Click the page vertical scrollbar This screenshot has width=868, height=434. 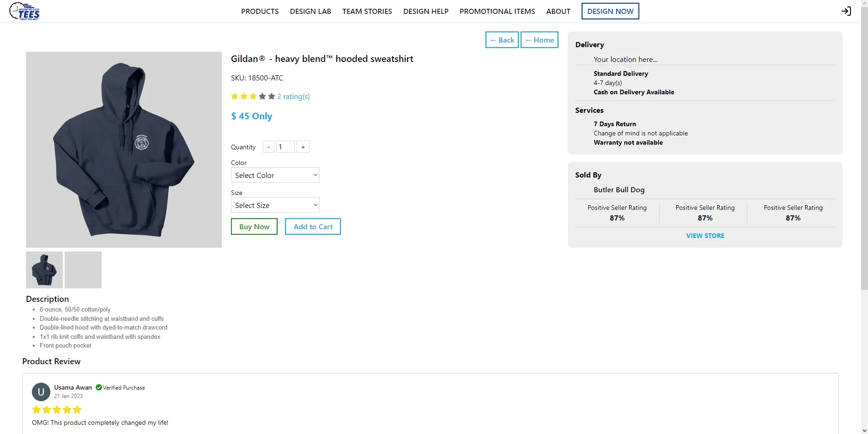(x=864, y=148)
